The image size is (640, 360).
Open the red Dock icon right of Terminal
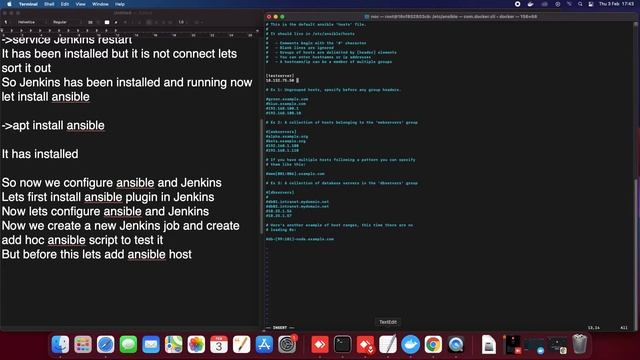click(x=365, y=344)
